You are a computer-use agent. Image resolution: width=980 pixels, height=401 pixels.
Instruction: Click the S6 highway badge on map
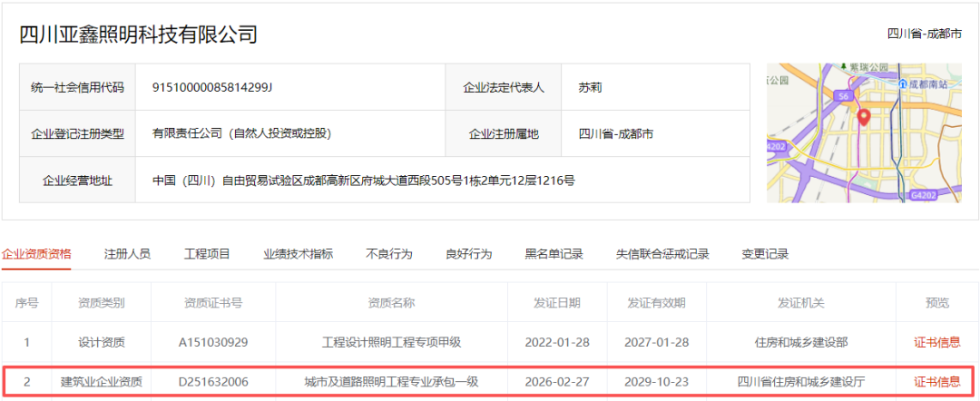click(x=843, y=96)
